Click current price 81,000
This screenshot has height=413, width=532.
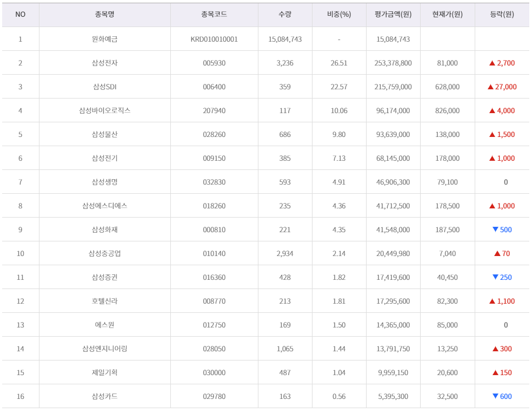(448, 63)
